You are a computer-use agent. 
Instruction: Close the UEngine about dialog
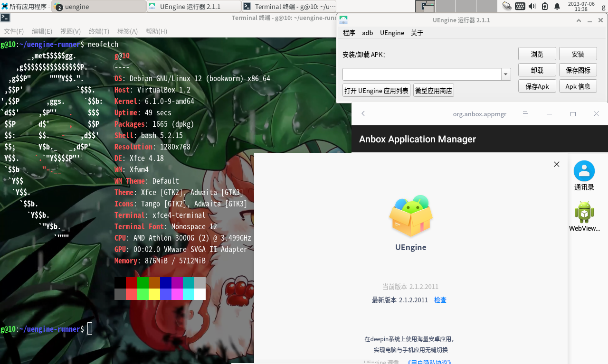[x=557, y=164]
